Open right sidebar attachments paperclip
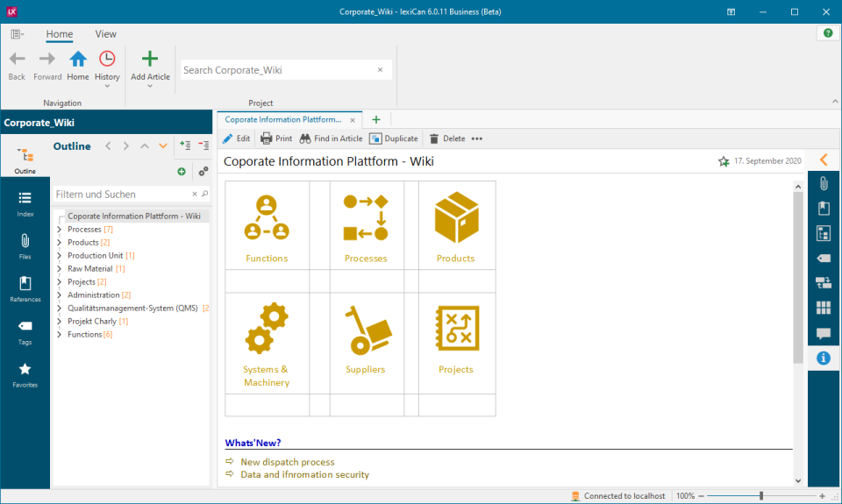Screen dimensions: 842x504 tap(824, 183)
